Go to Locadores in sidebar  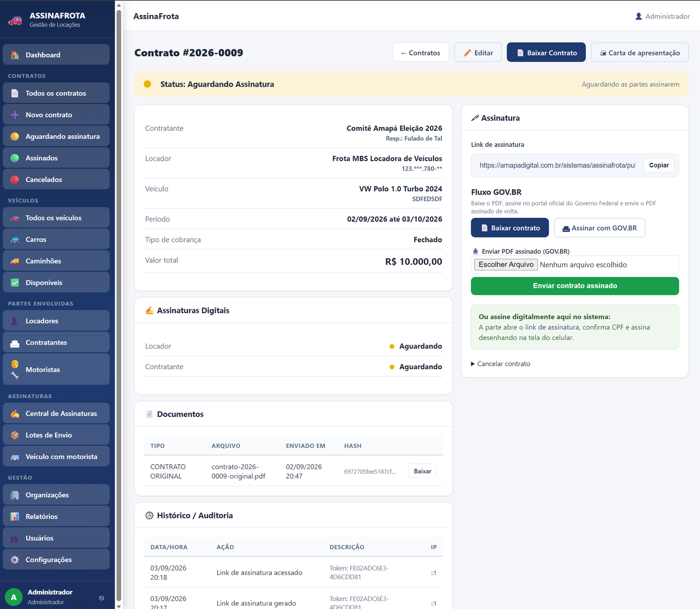coord(56,321)
